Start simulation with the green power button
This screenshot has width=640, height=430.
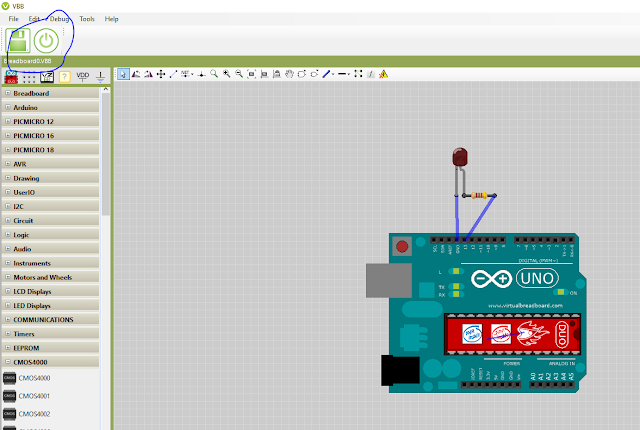coord(46,40)
